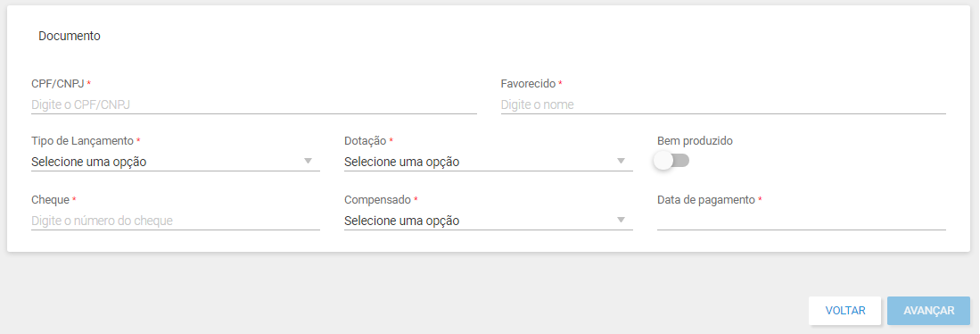
Task: Click the Compensado dropdown arrow icon
Action: (x=621, y=221)
